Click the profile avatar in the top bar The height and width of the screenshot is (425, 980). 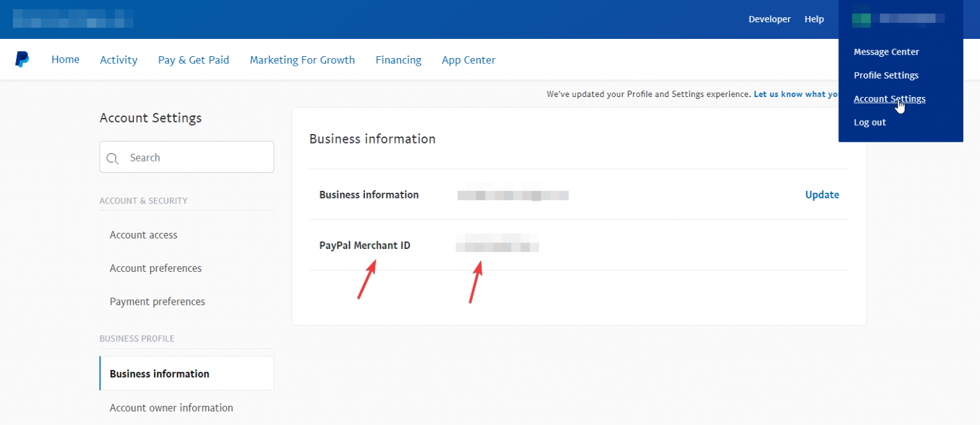pyautogui.click(x=861, y=19)
